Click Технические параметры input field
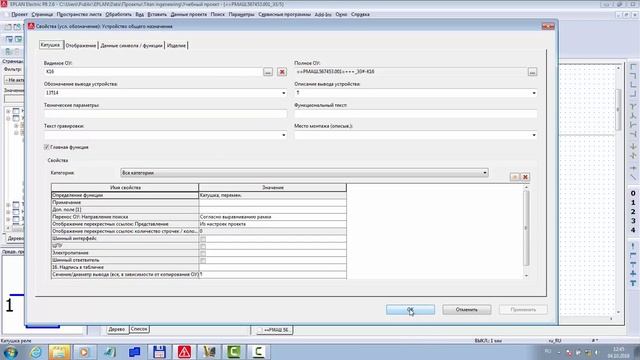Screen dimensions: 640x360 coord(165,114)
